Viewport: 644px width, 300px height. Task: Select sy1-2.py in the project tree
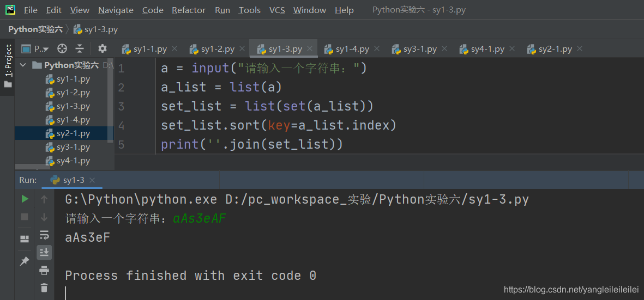coord(68,93)
